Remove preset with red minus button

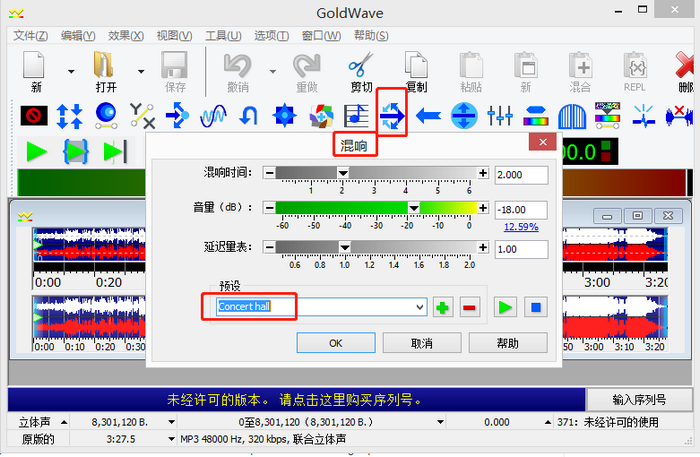(470, 307)
